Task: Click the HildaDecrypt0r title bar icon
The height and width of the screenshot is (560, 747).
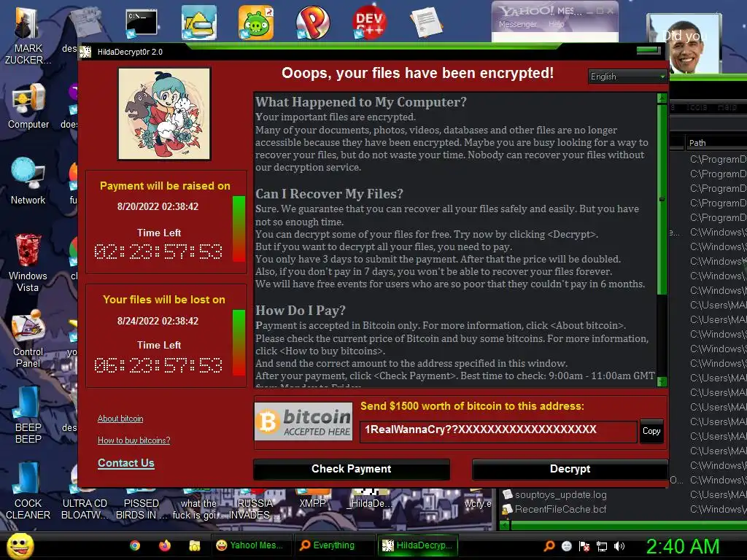Action: click(85, 52)
